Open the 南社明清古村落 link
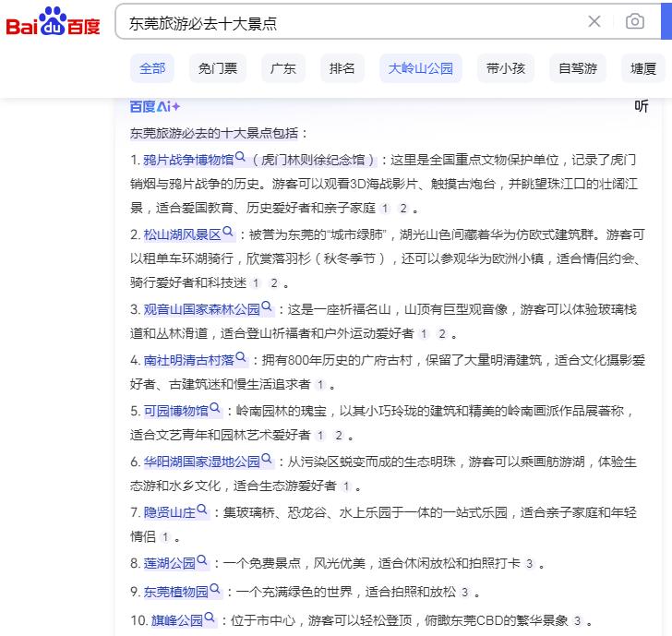This screenshot has height=636, width=672. [x=188, y=359]
